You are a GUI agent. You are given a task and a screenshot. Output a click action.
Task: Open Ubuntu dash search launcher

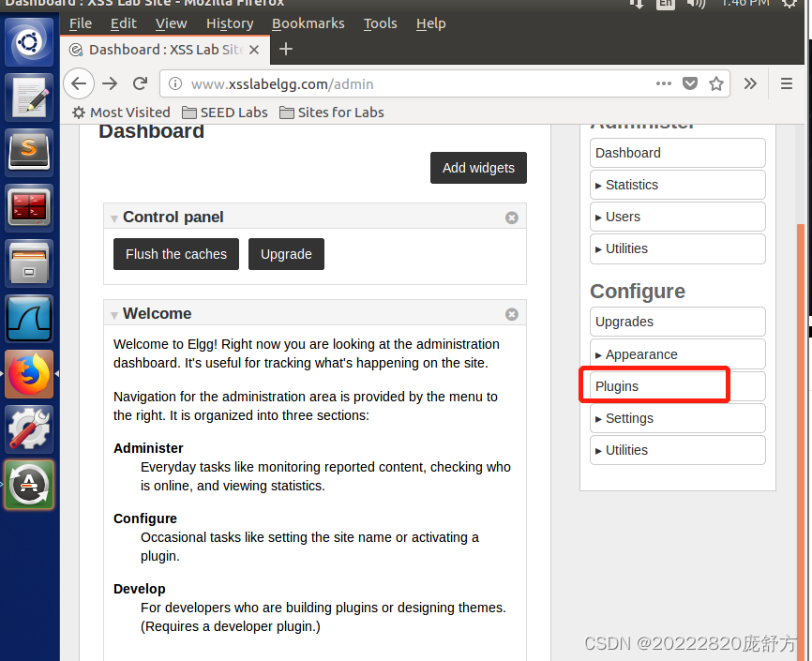pos(29,41)
